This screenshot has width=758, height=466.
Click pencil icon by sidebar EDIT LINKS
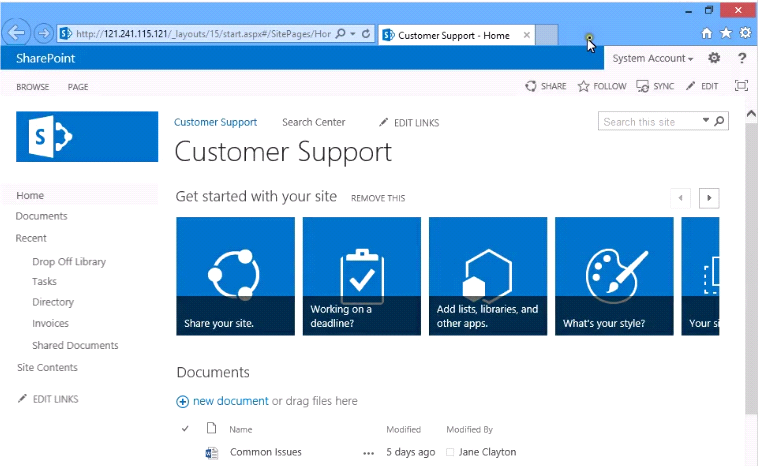click(x=22, y=398)
